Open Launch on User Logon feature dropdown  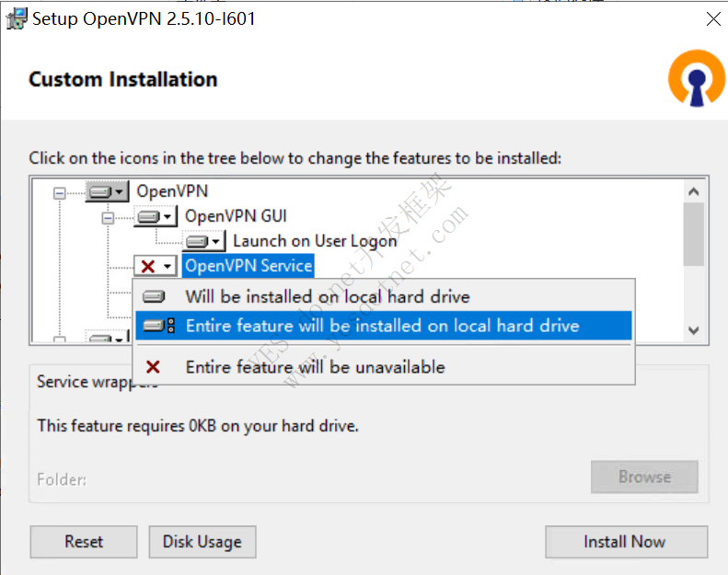tap(203, 241)
